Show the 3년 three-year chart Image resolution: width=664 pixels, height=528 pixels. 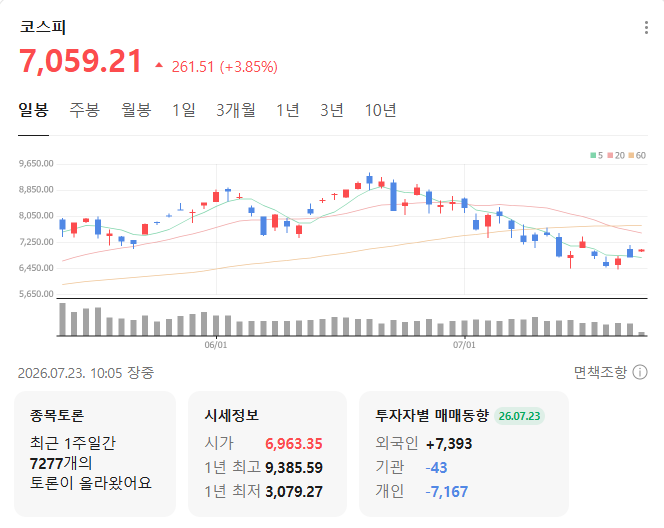point(332,110)
